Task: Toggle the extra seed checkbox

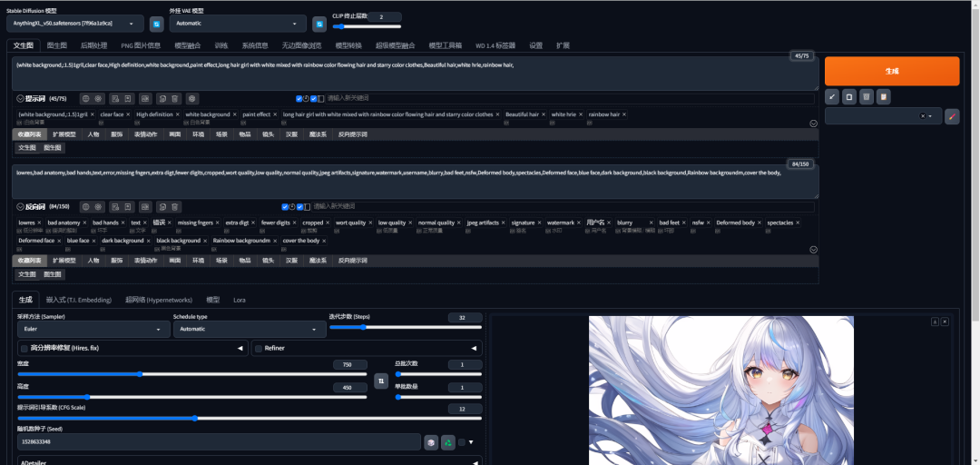Action: pos(462,442)
